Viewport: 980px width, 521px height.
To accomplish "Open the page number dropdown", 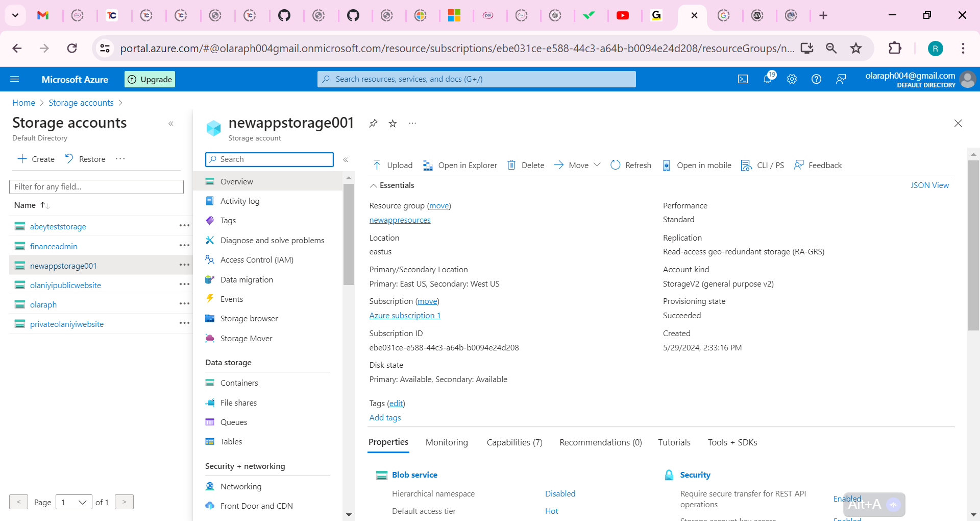I will 74,502.
